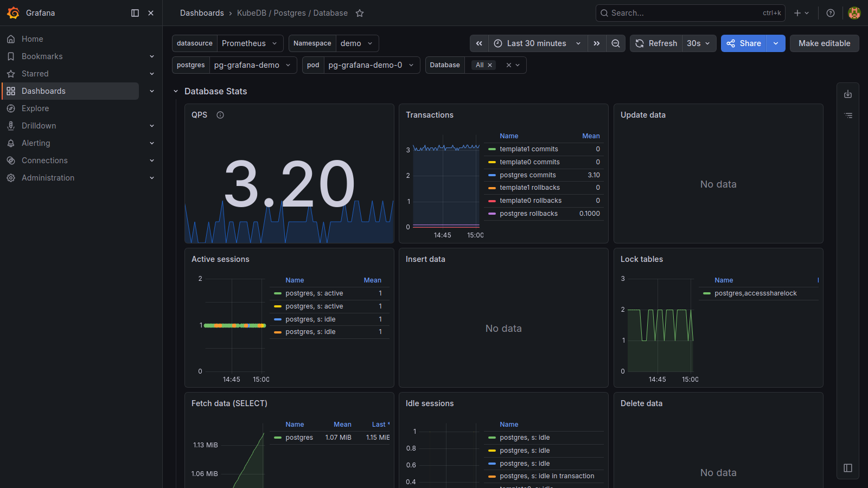The image size is (868, 488).
Task: Expand the Drilldown section chevron
Action: [x=152, y=126]
